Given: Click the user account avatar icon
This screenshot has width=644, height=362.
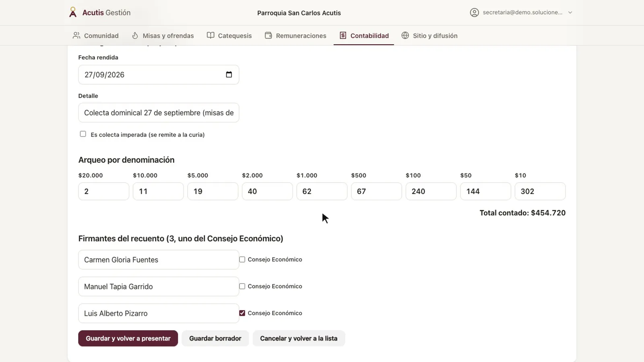Looking at the screenshot, I should point(475,12).
